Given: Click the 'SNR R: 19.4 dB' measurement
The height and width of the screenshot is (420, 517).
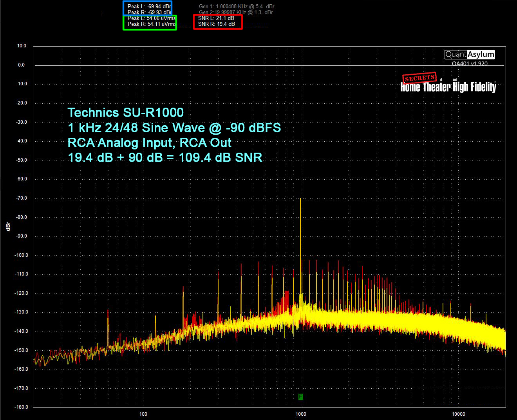Looking at the screenshot, I should (217, 24).
